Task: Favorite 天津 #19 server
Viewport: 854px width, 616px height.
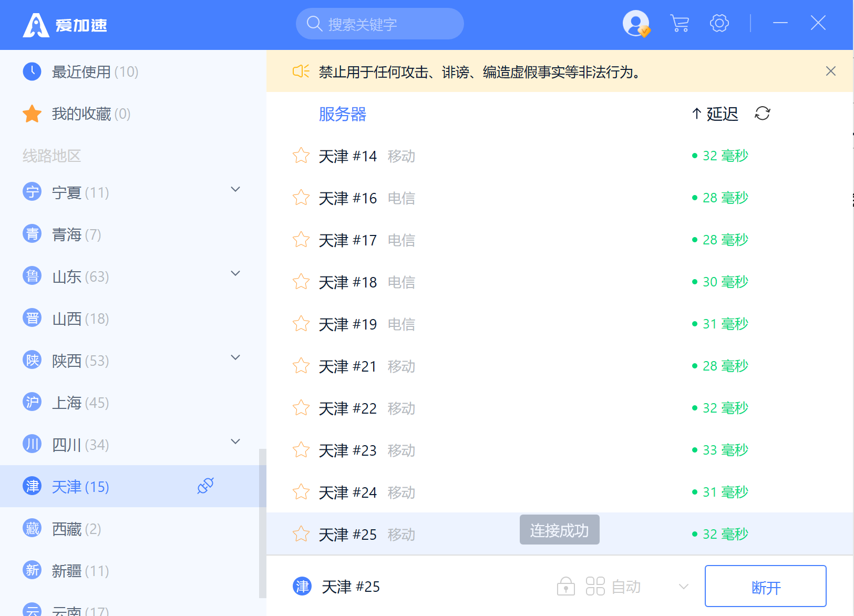Action: click(x=301, y=324)
